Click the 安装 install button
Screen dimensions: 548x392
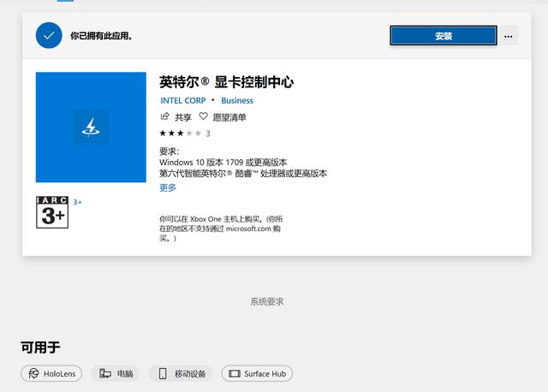pyautogui.click(x=444, y=36)
